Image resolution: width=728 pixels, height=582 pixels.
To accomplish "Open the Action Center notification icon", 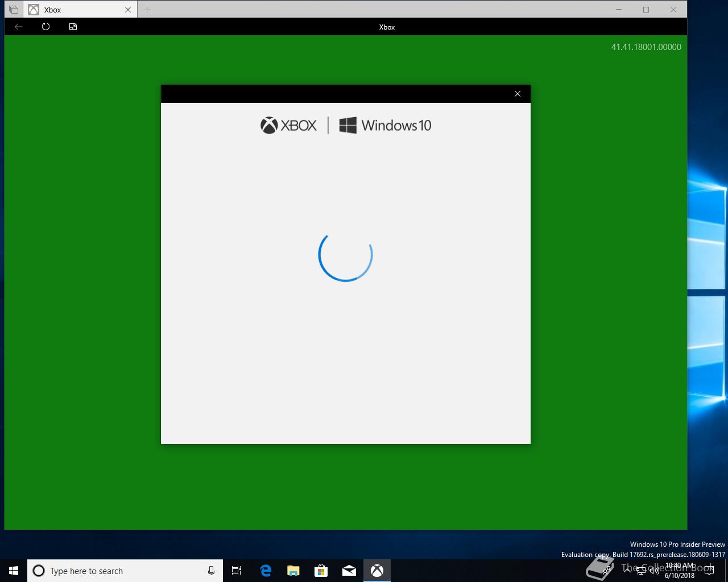I will coord(709,571).
